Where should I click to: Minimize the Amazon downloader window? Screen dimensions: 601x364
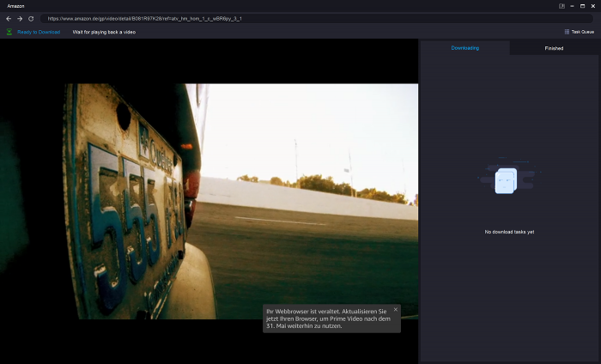tap(572, 6)
